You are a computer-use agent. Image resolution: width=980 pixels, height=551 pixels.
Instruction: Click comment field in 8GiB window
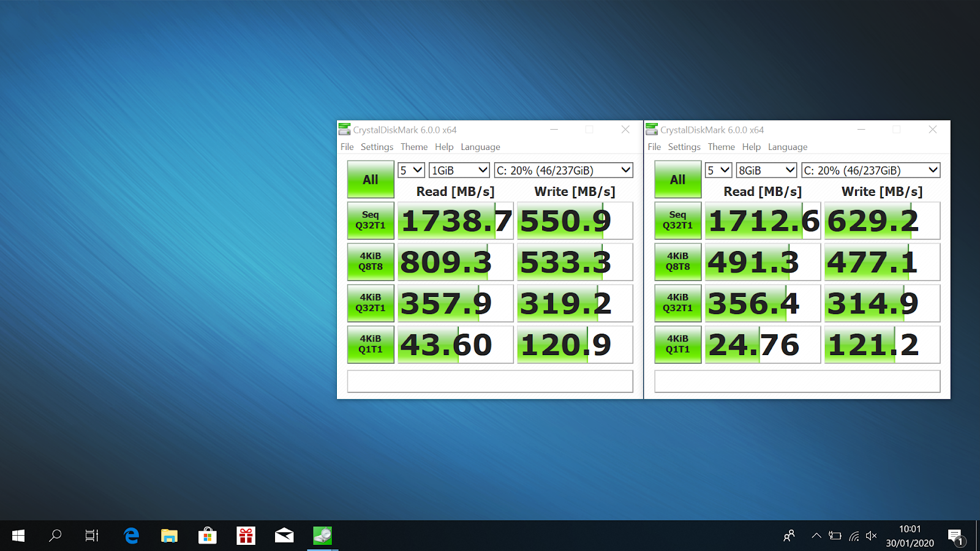pyautogui.click(x=797, y=381)
